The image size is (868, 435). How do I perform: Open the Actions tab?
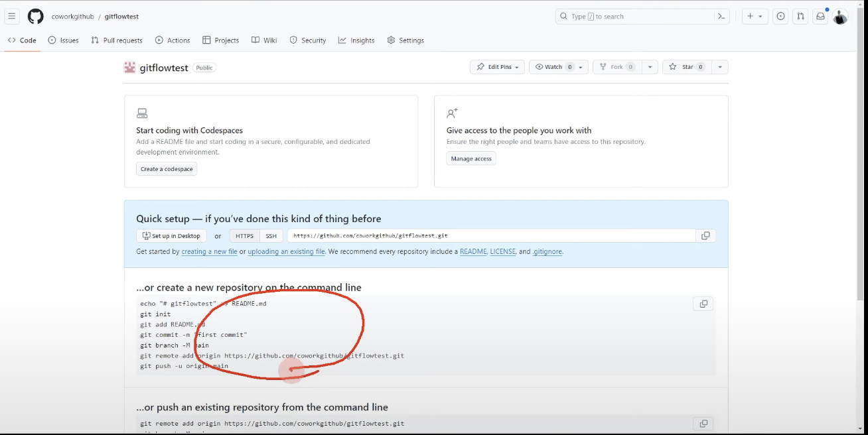(x=173, y=40)
